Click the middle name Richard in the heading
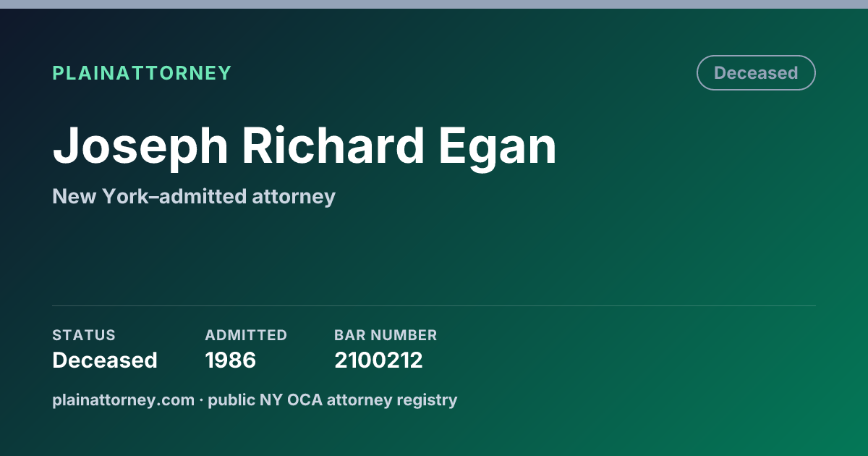The height and width of the screenshot is (456, 868). point(333,145)
